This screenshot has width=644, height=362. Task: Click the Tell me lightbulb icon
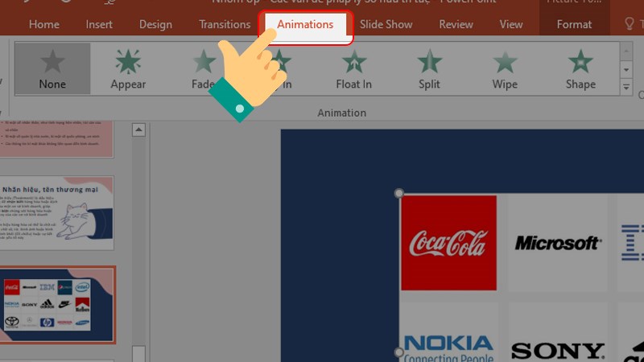click(x=629, y=24)
